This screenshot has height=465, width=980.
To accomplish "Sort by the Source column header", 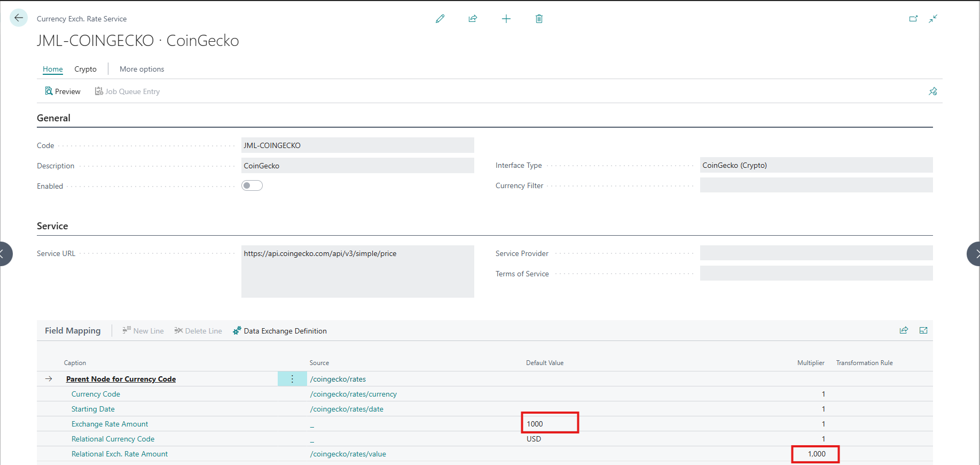I will coord(319,363).
